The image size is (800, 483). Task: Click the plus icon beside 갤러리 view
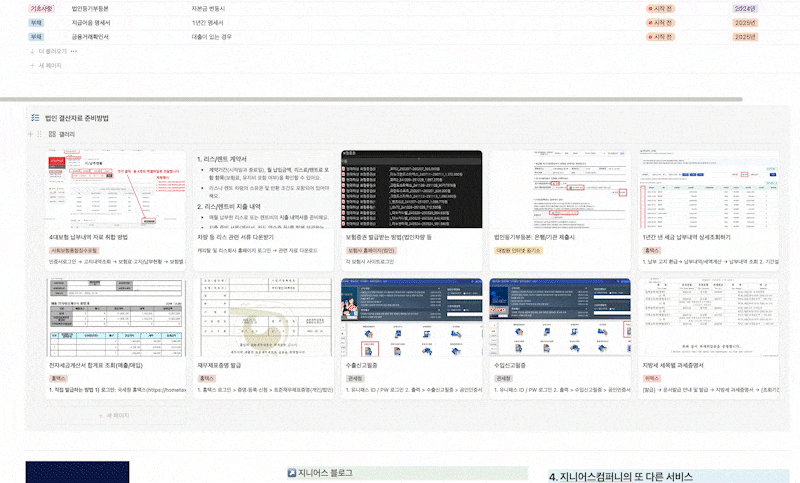point(31,133)
